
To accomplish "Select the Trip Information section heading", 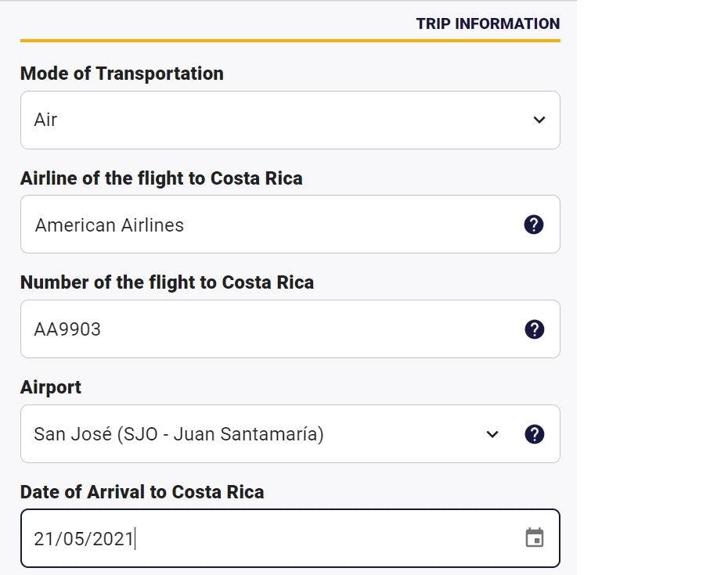I will [488, 23].
